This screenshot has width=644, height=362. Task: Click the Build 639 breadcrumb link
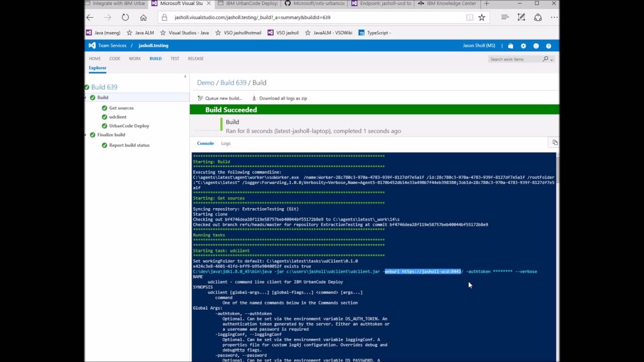coord(233,82)
